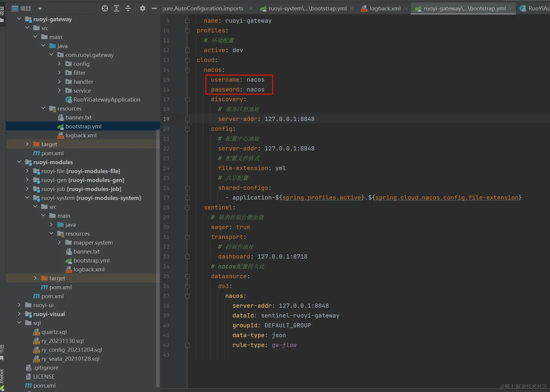
Task: Click the LICENSE file icon
Action: click(x=29, y=377)
